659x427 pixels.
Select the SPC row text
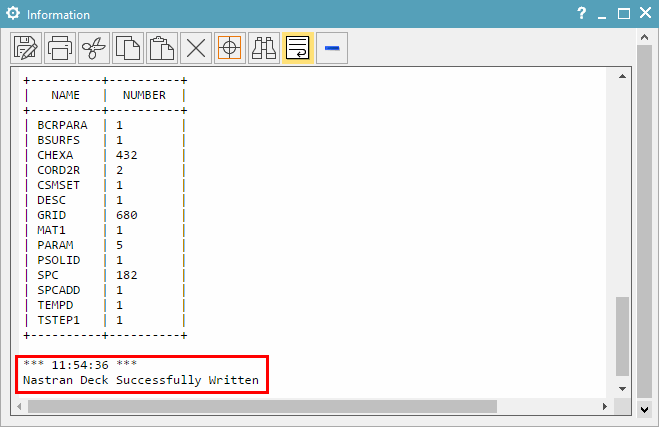[x=48, y=275]
